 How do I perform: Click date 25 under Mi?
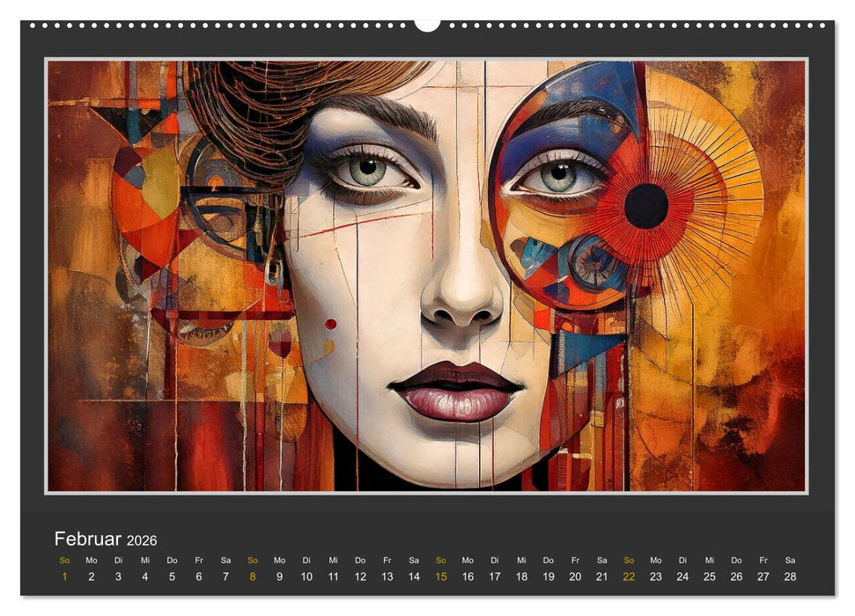tap(709, 576)
